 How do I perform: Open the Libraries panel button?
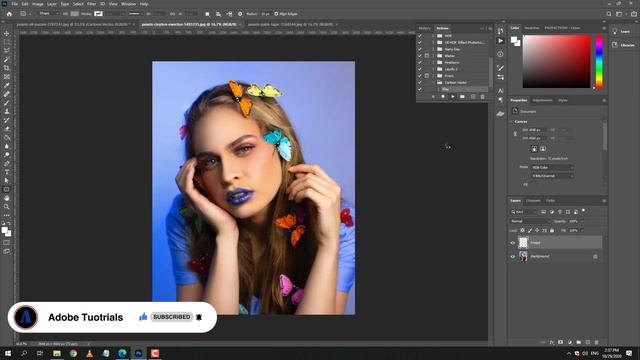[623, 45]
